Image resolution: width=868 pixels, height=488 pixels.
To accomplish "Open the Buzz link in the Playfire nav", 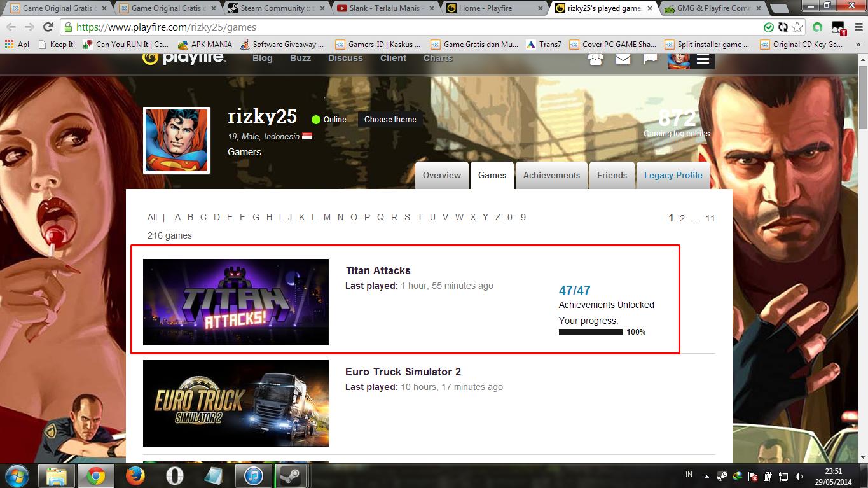I will tap(300, 58).
